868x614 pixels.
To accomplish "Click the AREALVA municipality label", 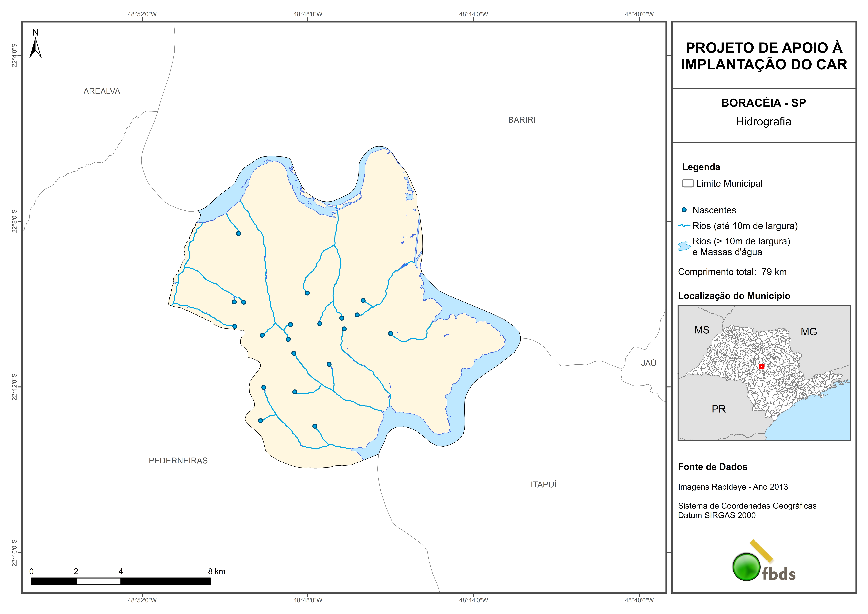I will point(102,91).
